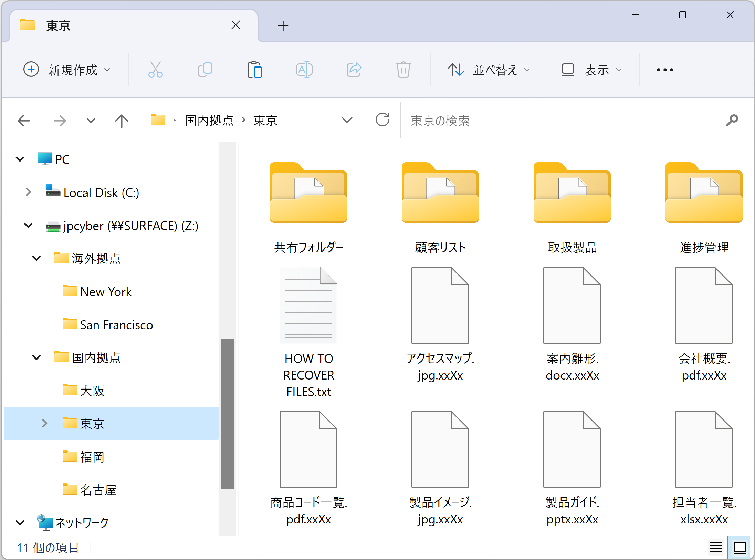The image size is (755, 560).
Task: Click the Rename icon in the toolbar
Action: coord(304,70)
